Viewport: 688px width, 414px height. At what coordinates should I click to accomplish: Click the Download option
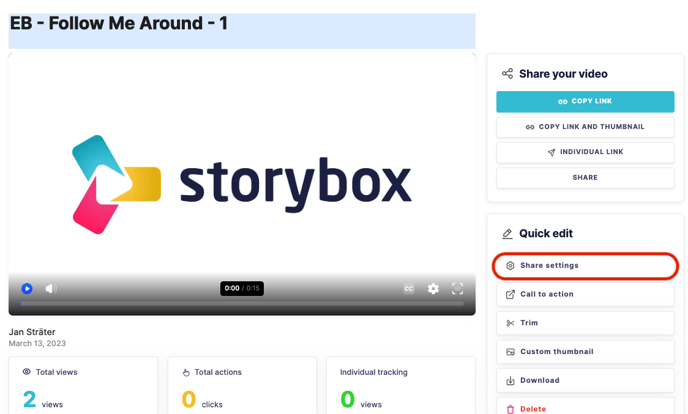click(x=585, y=381)
